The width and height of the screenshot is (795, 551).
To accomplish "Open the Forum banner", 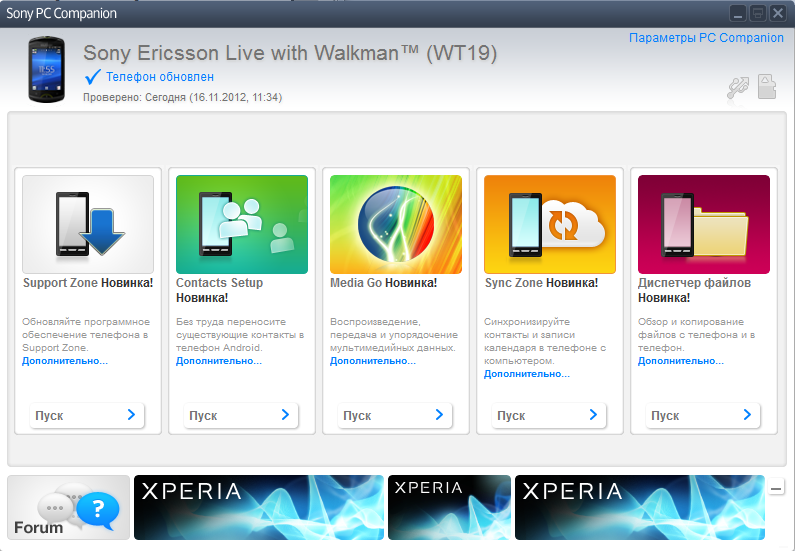I will (x=69, y=508).
